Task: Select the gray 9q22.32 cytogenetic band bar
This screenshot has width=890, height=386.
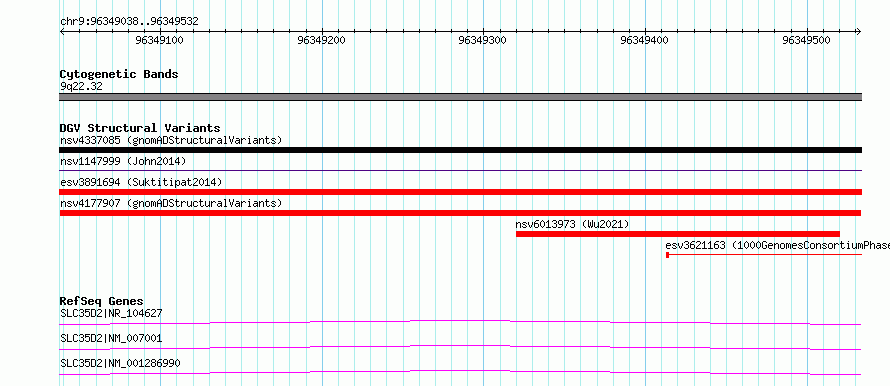Action: click(460, 97)
